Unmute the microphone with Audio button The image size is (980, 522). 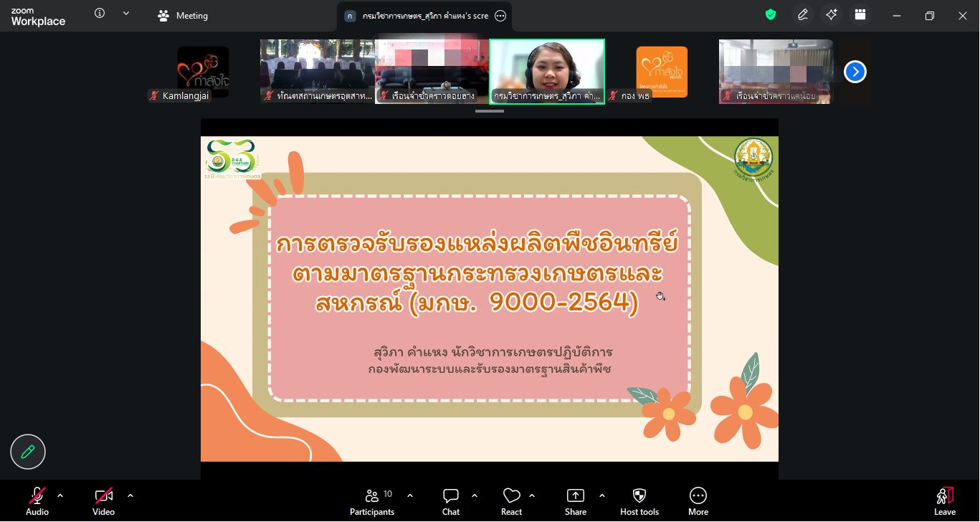(x=37, y=501)
